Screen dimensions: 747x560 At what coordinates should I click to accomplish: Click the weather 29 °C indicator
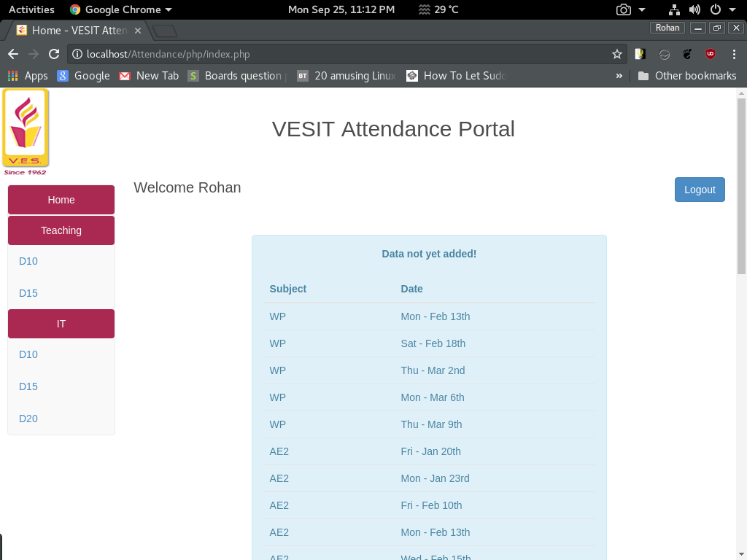pos(438,9)
